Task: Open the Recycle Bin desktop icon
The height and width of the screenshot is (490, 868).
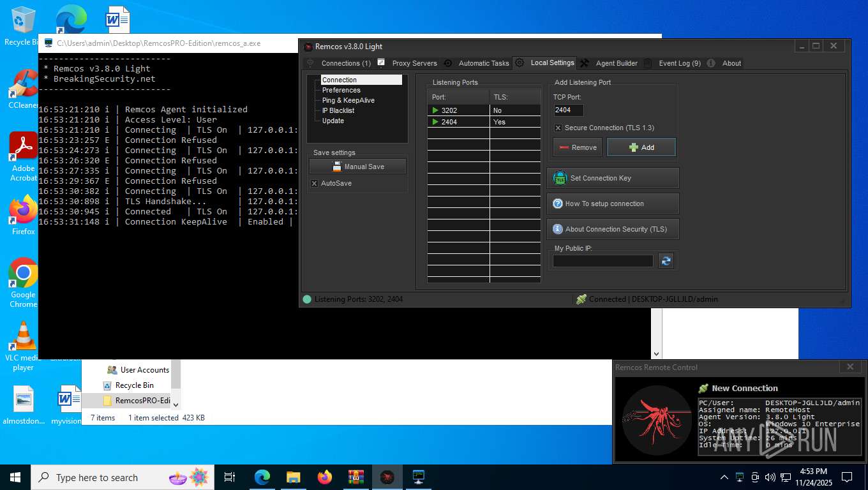Action: pos(23,26)
